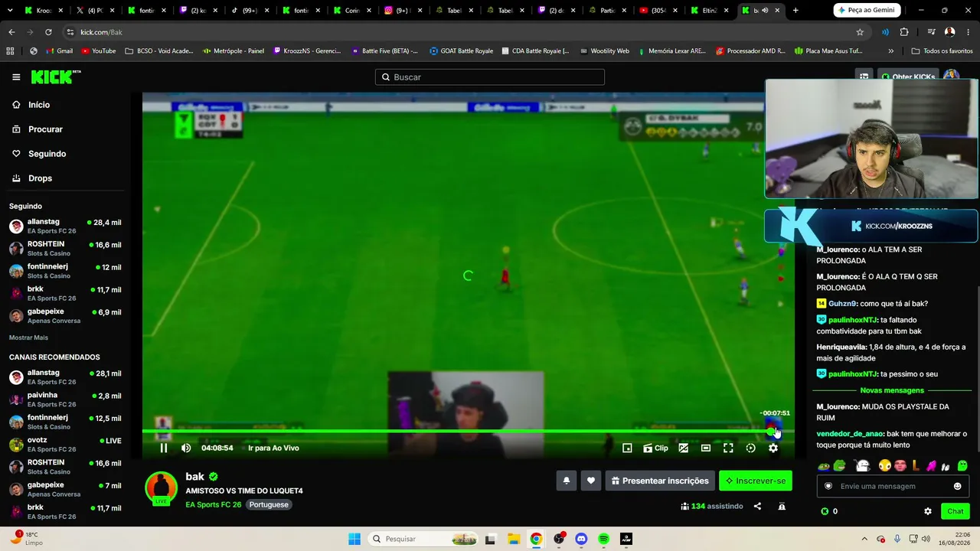Click the Pesquisar taskbar search box
Screen dimensions: 980x551
coord(423,539)
